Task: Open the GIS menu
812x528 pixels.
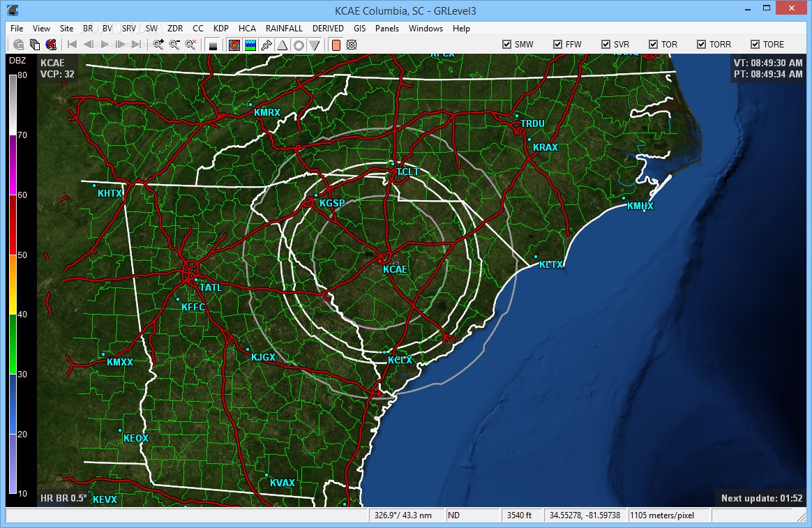Action: (x=359, y=29)
